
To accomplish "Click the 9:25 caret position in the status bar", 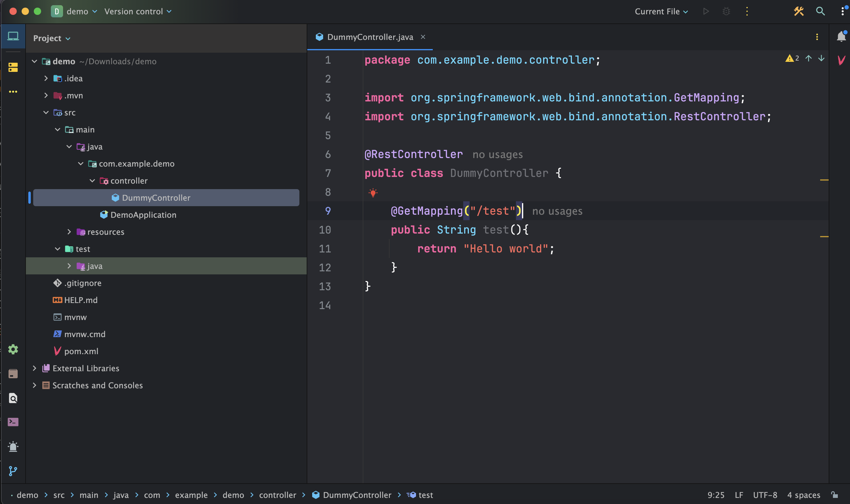I will tap(716, 495).
